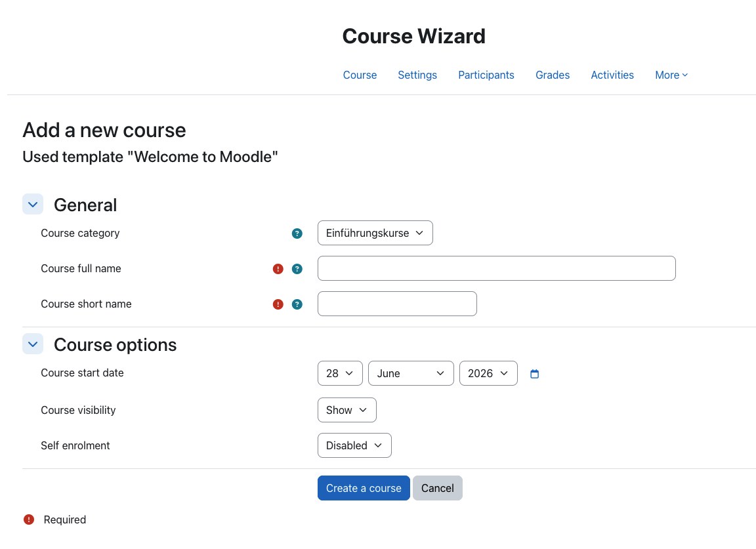Go to the Course tab
The height and width of the screenshot is (549, 756).
(360, 75)
